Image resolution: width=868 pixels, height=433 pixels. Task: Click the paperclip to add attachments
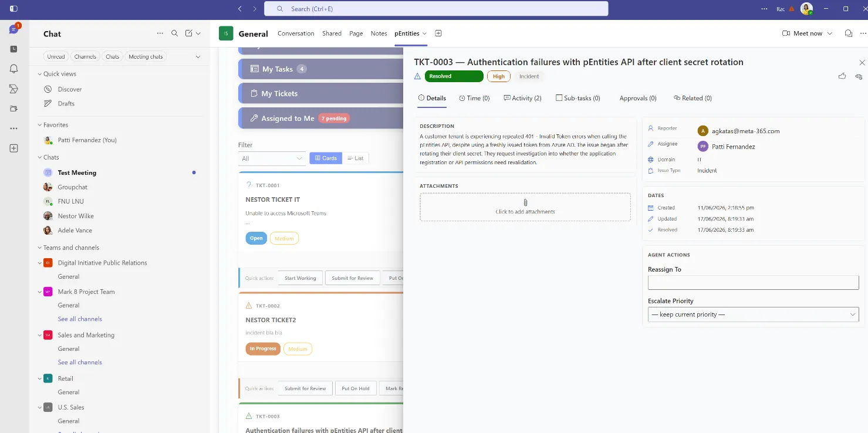click(525, 202)
